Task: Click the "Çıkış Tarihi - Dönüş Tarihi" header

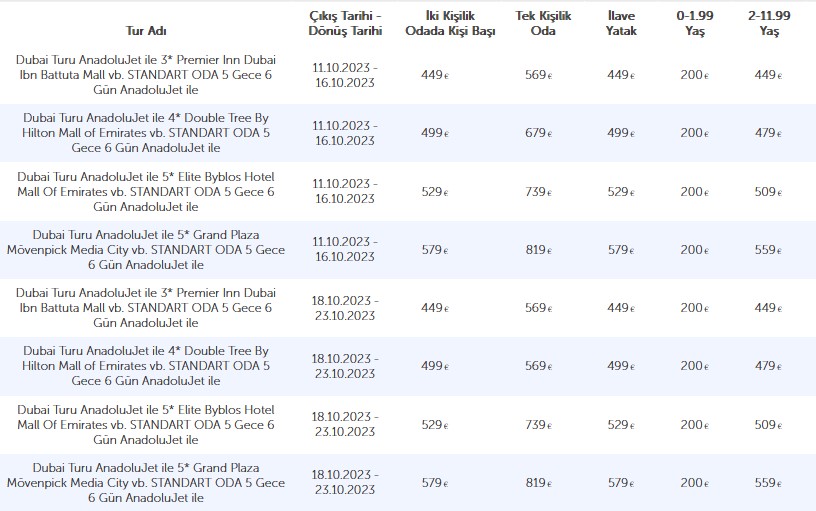Action: coord(344,23)
